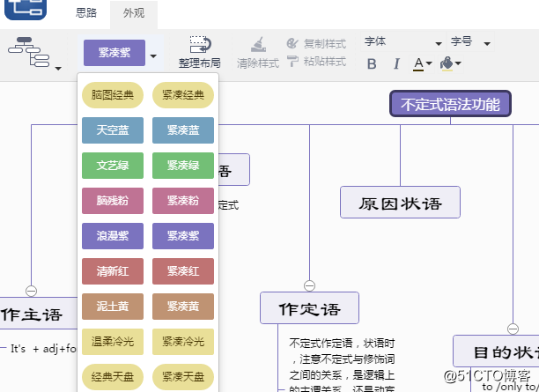
Task: Select the 天空蓝 theme
Action: tap(113, 130)
